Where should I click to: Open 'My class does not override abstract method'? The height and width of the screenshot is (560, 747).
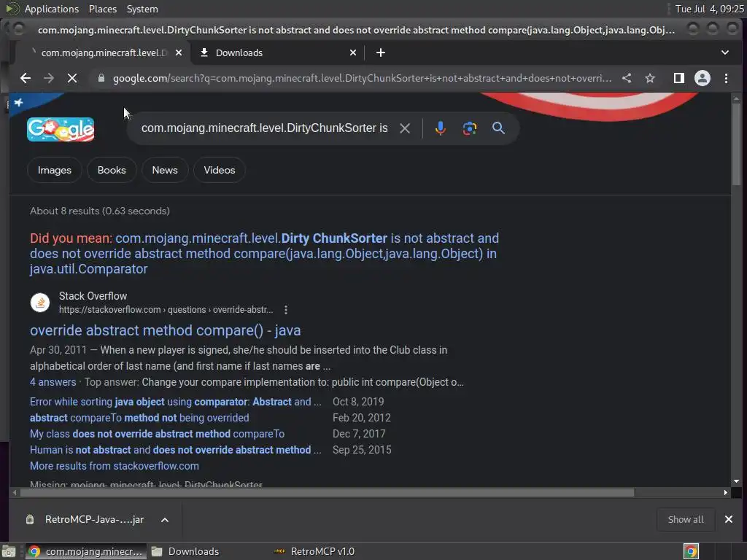coord(158,434)
